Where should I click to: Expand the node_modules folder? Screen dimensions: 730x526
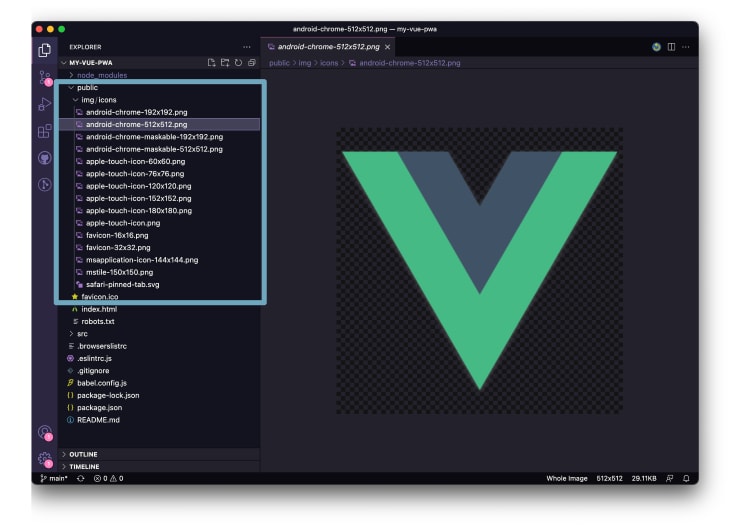point(160,75)
